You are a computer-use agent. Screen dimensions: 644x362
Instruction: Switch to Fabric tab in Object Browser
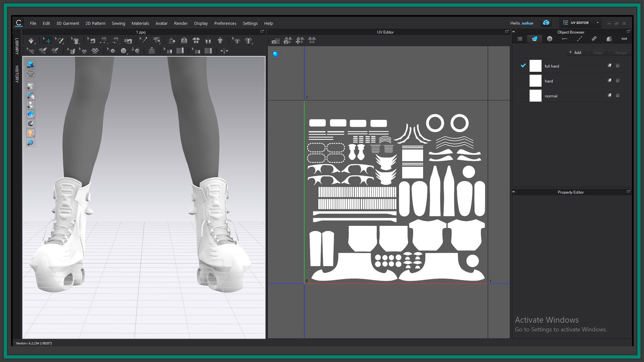click(535, 39)
